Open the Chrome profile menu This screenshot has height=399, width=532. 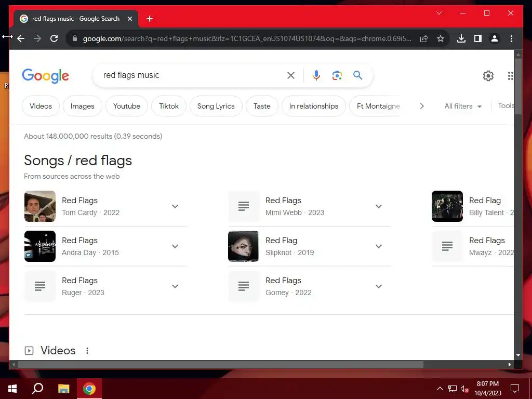tap(495, 38)
